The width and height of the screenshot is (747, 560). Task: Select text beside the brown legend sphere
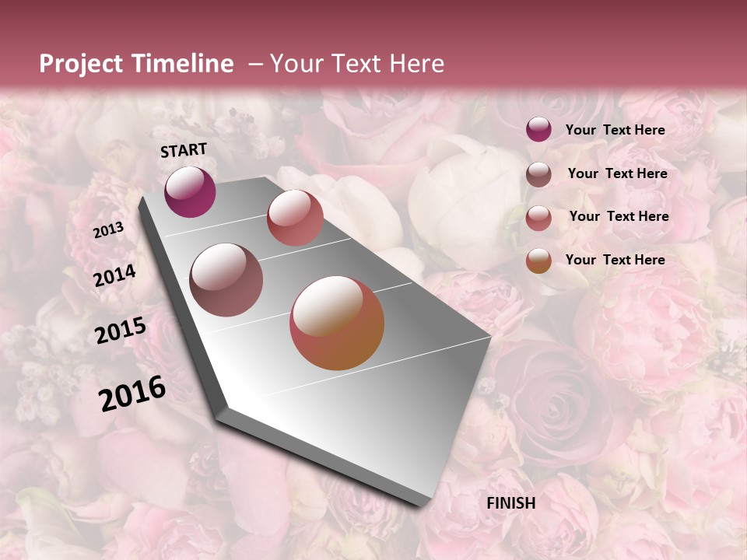click(617, 173)
